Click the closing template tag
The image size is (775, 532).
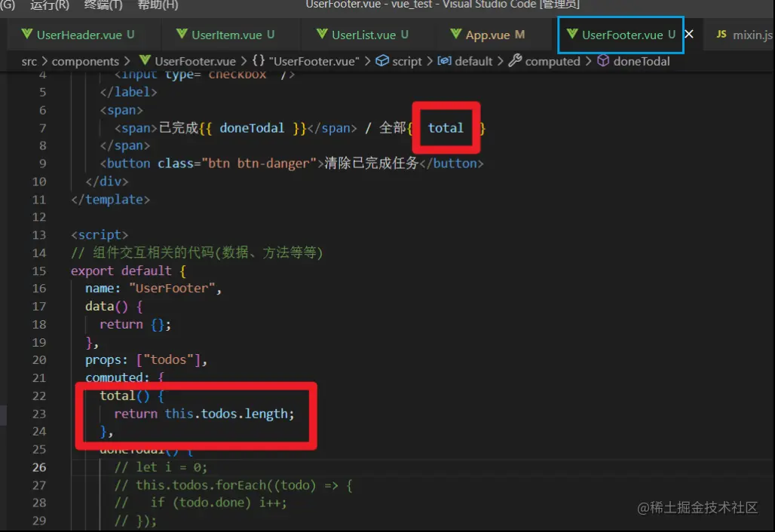click(110, 200)
